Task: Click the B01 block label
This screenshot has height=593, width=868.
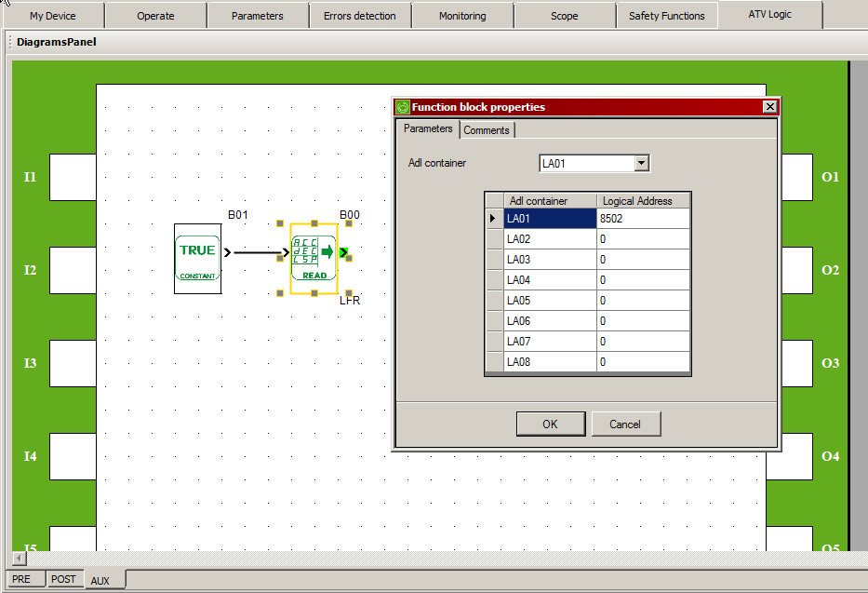Action: [x=238, y=215]
